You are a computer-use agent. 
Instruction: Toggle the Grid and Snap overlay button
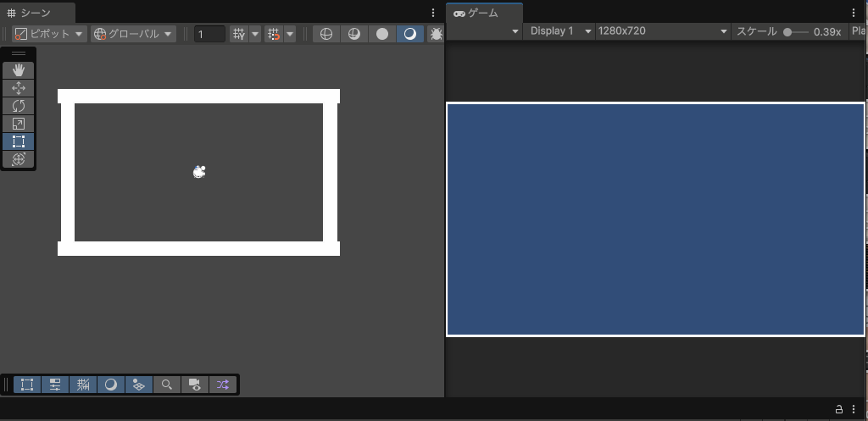coord(83,385)
